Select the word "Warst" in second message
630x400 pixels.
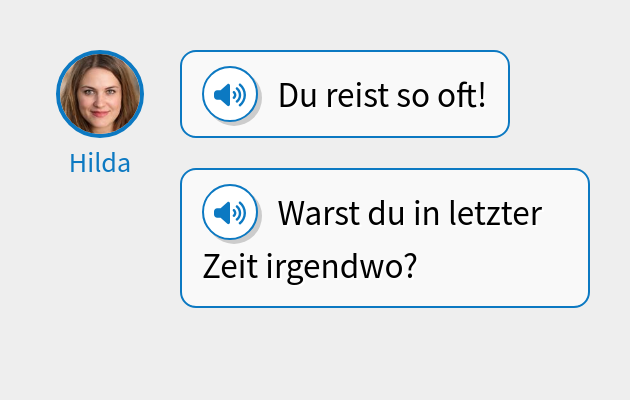point(319,213)
